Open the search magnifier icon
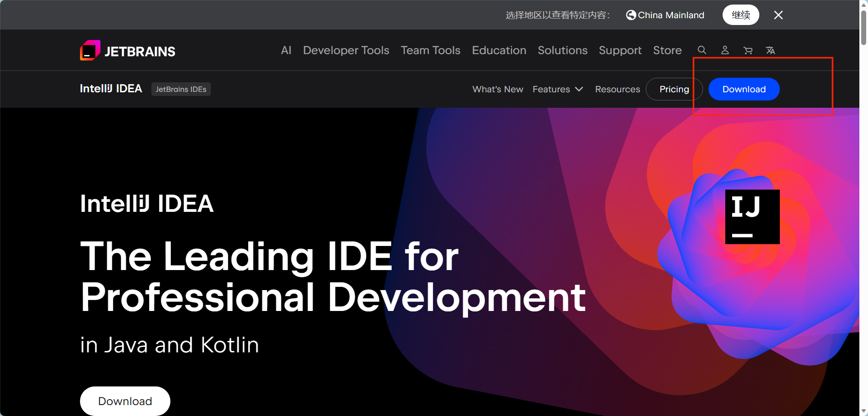868x416 pixels. pyautogui.click(x=702, y=50)
